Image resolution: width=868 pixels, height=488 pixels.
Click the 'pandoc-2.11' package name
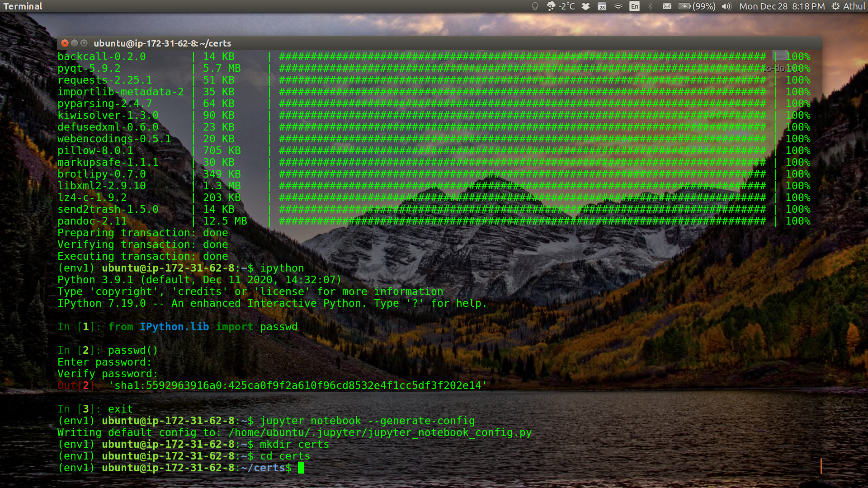tap(92, 221)
